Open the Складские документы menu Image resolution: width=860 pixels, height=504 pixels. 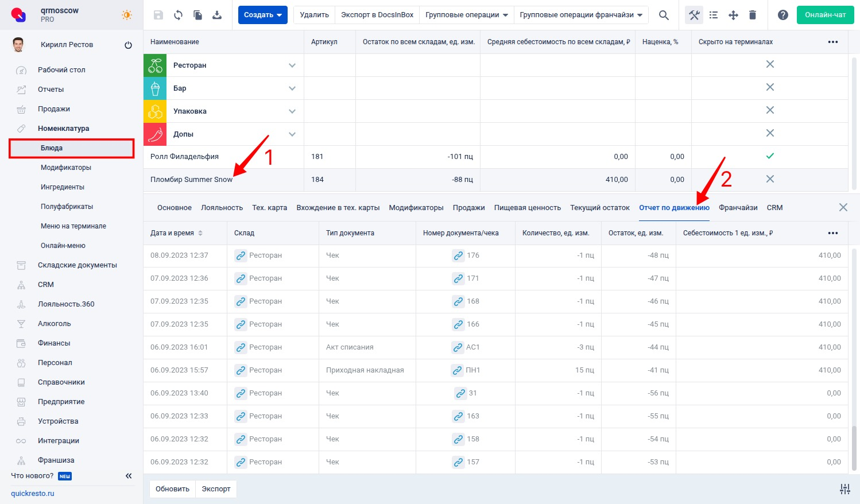tap(78, 265)
